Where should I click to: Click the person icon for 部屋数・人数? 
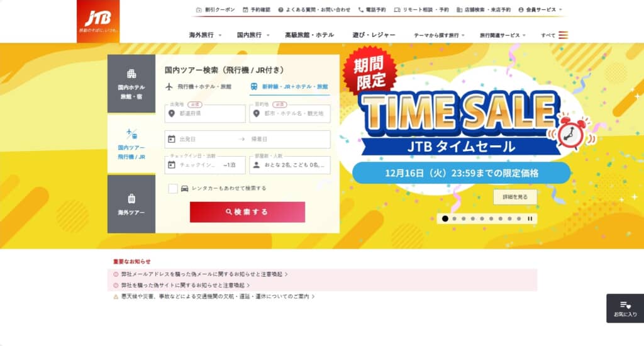click(257, 165)
